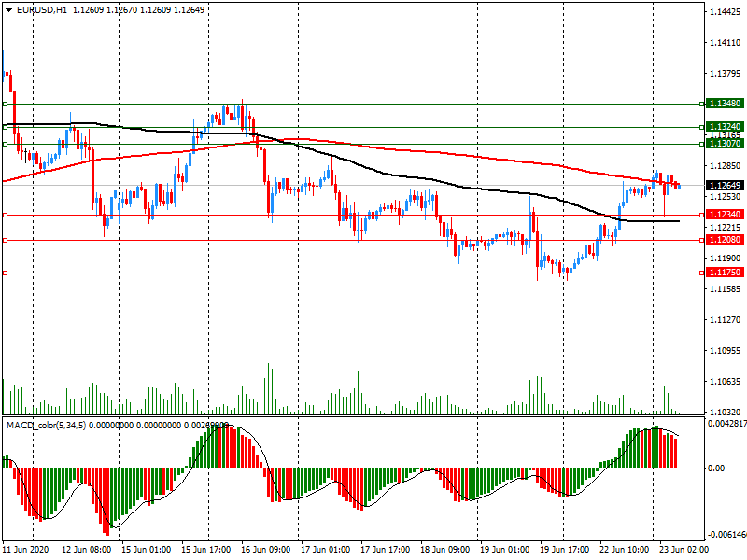Select the 17 Jun 01:00 time axis label
747x560 pixels.
click(325, 549)
